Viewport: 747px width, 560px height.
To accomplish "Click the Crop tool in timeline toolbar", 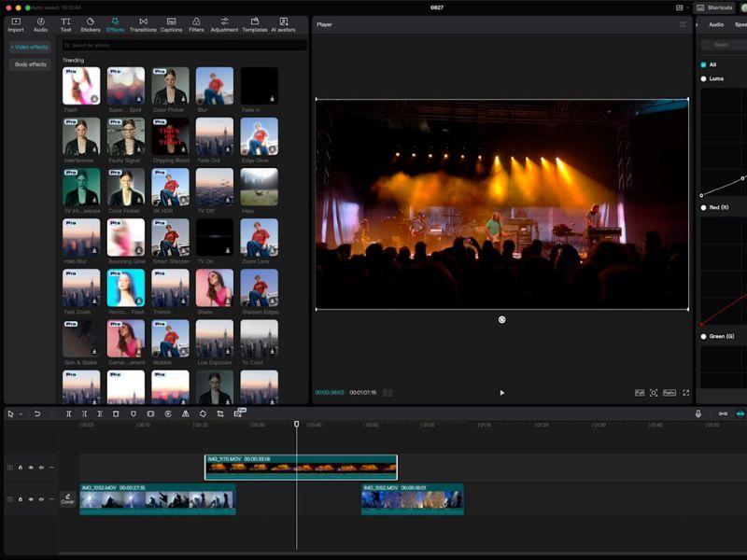I will point(220,413).
